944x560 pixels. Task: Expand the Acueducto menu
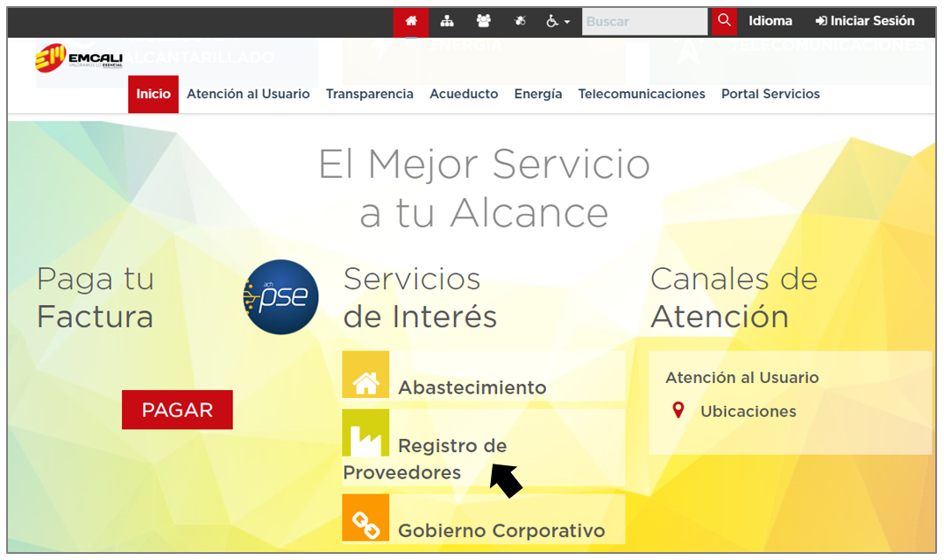pos(464,94)
